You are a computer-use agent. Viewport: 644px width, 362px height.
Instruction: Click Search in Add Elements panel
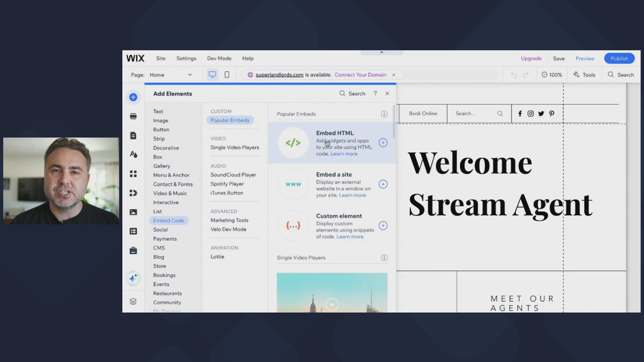352,94
